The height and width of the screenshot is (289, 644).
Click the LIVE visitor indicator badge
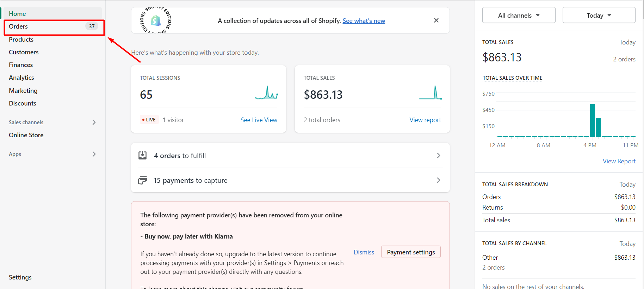[149, 120]
